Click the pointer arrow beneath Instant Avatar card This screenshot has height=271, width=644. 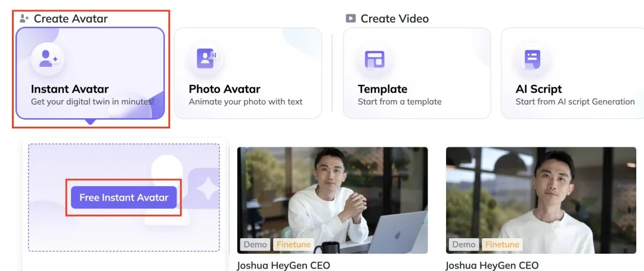coord(90,122)
